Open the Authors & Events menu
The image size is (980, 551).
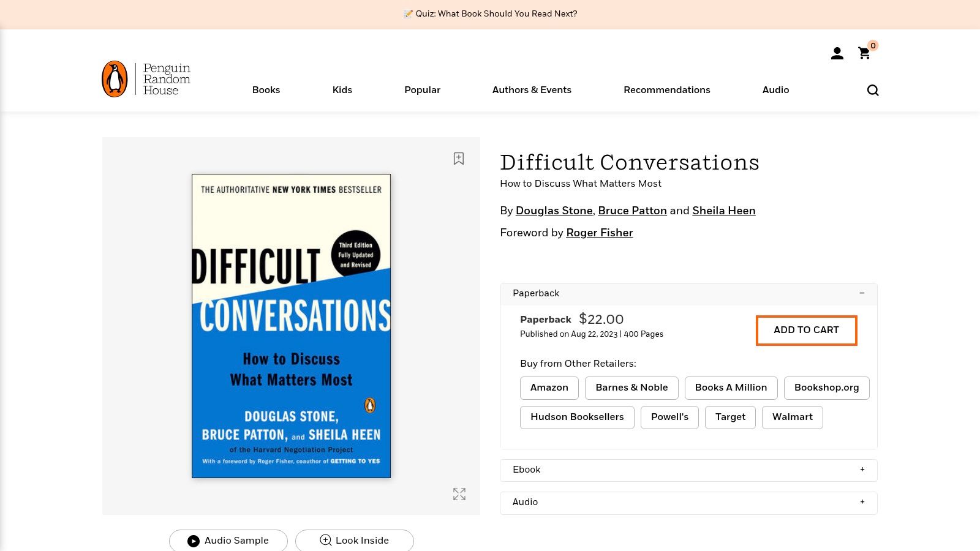532,90
